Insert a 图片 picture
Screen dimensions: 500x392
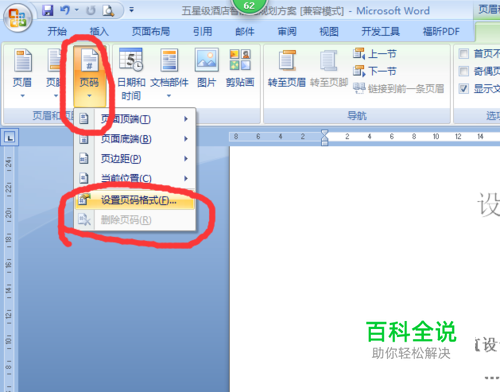pos(207,68)
